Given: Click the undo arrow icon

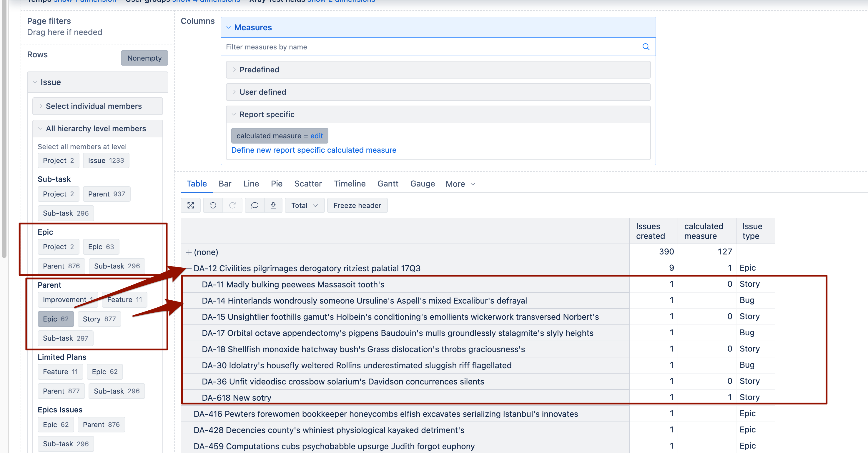Looking at the screenshot, I should coord(213,205).
